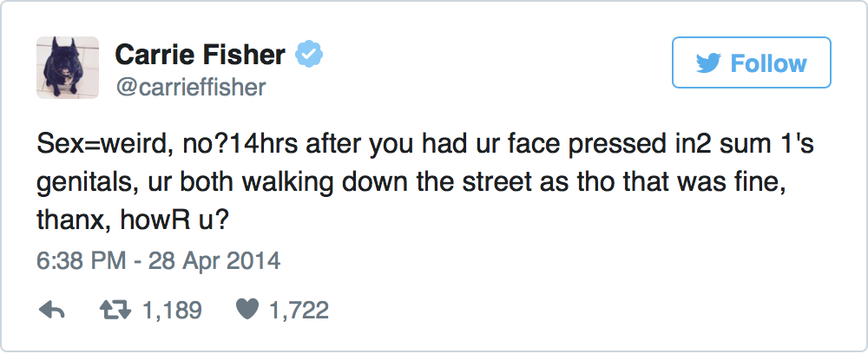Image resolution: width=868 pixels, height=354 pixels.
Task: Click the word Follow in the button
Action: [769, 63]
